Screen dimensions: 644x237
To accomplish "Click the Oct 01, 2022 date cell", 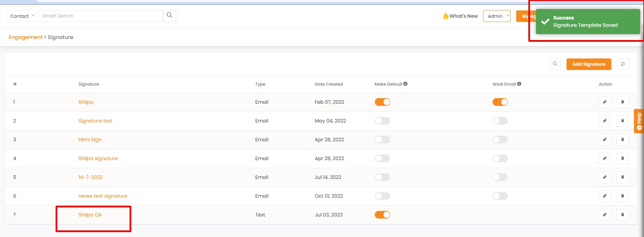I will pos(329,196).
